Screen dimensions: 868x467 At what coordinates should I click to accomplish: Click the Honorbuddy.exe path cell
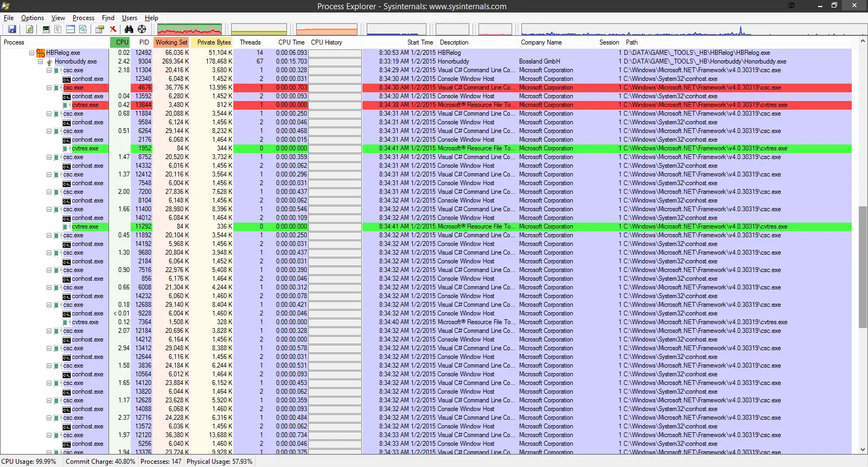pos(705,61)
